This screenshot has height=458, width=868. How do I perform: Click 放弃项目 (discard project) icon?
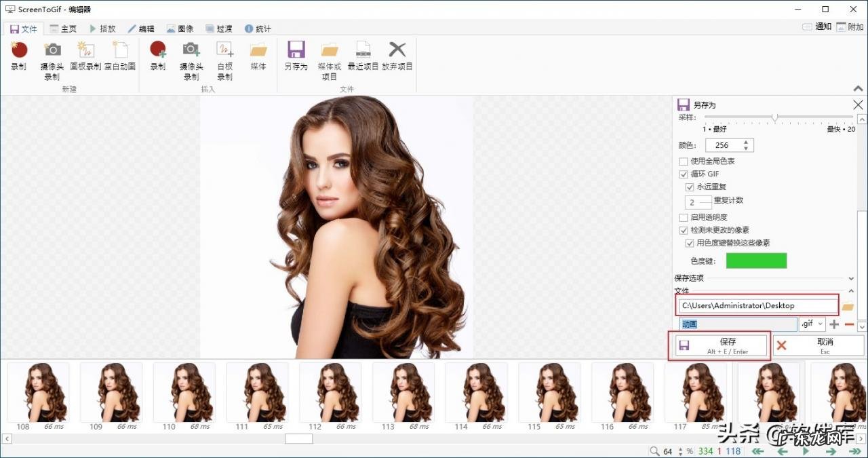click(397, 50)
